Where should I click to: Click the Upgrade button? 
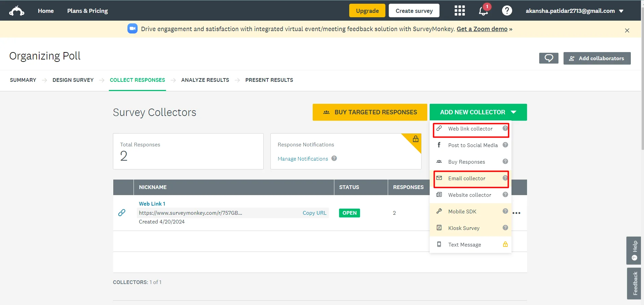(x=367, y=11)
